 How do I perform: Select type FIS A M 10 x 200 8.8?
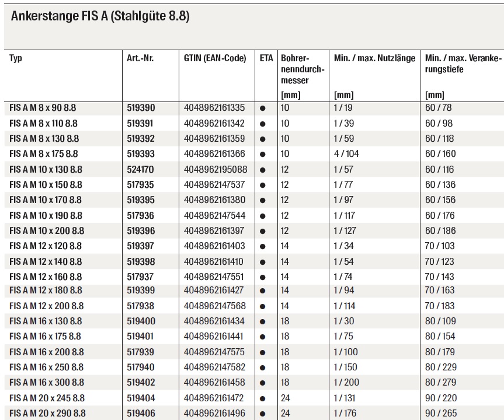[x=47, y=230]
